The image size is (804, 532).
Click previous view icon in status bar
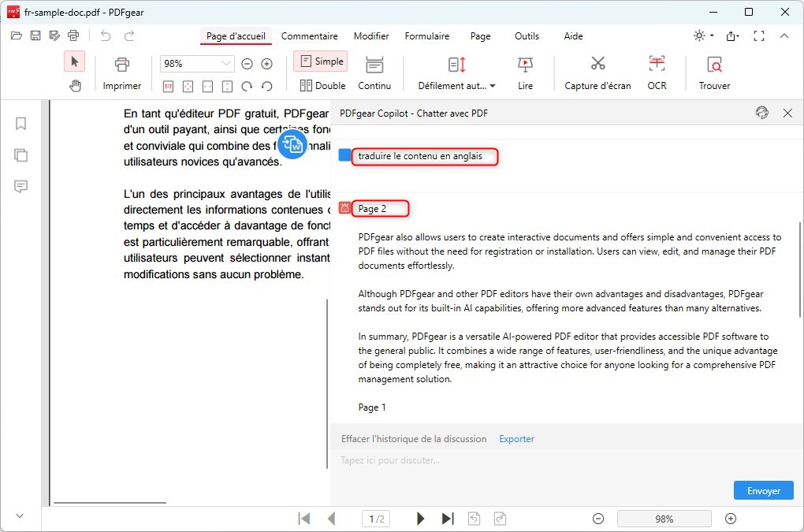point(475,519)
